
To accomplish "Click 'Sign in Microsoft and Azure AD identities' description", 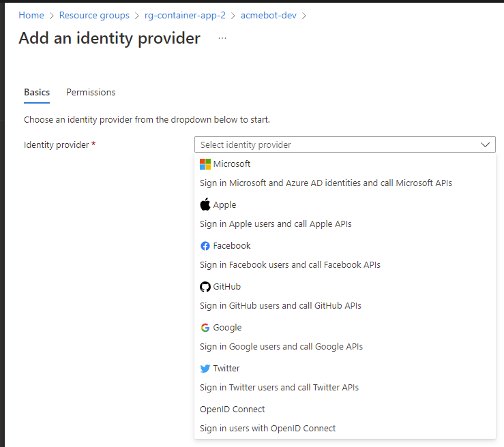I will pos(325,183).
